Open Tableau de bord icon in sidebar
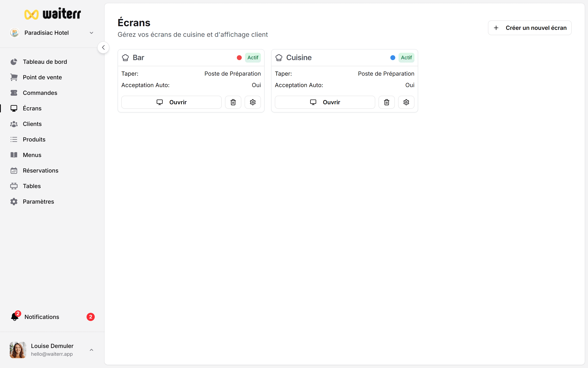Screen dimensions: 588x368 click(14, 62)
